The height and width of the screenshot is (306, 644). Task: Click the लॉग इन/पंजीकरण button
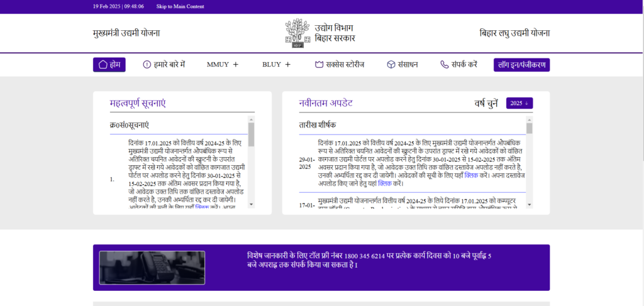(x=521, y=65)
